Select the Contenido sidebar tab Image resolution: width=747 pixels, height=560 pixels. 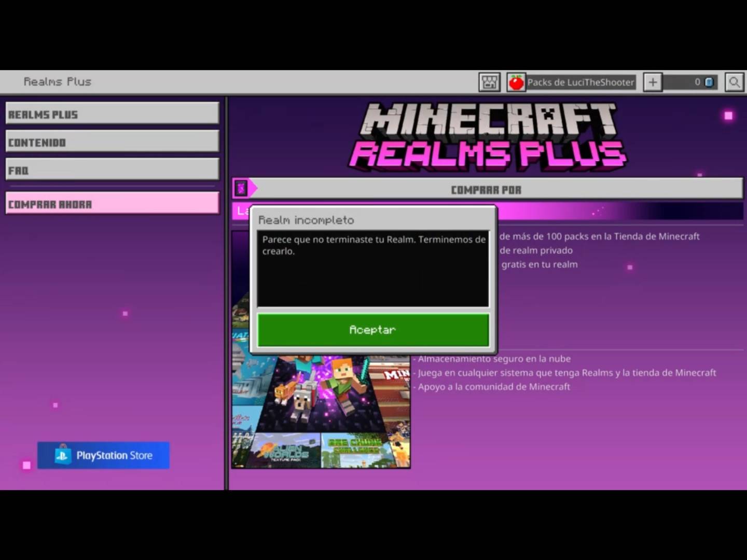pos(112,142)
